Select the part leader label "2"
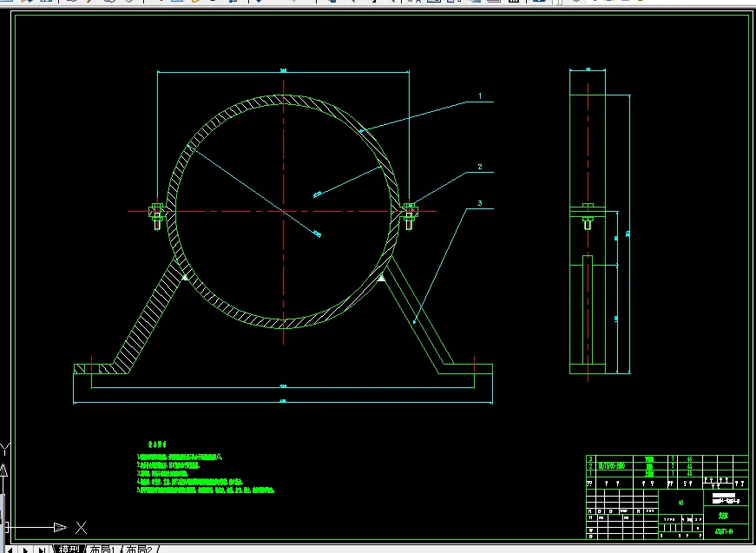 point(480,167)
